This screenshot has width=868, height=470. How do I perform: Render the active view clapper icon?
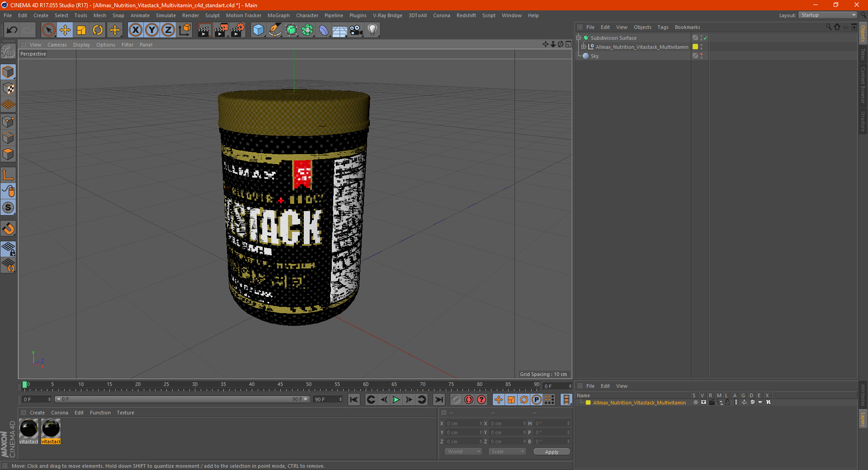click(x=204, y=30)
